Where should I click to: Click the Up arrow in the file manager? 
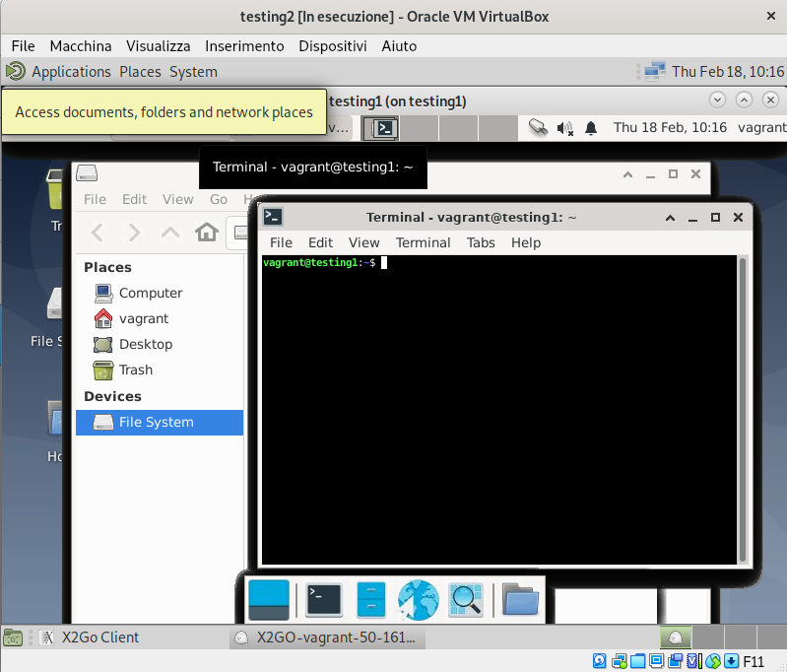(170, 233)
